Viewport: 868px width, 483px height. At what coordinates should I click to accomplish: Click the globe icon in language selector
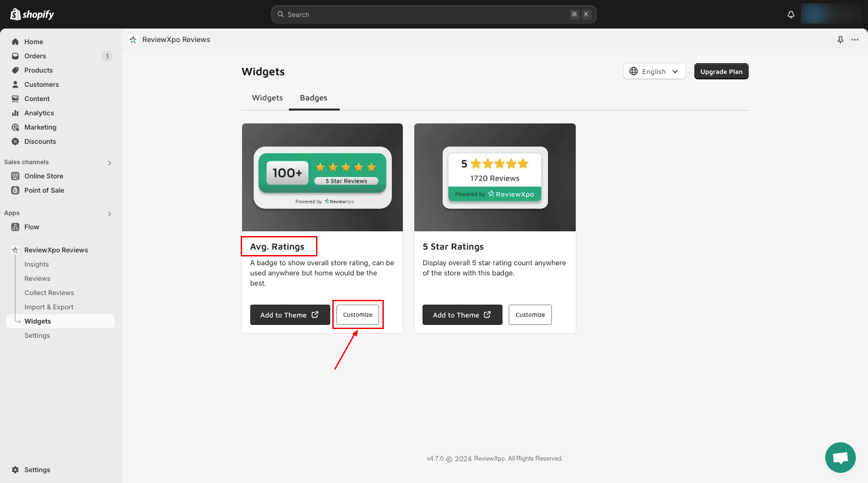point(633,71)
